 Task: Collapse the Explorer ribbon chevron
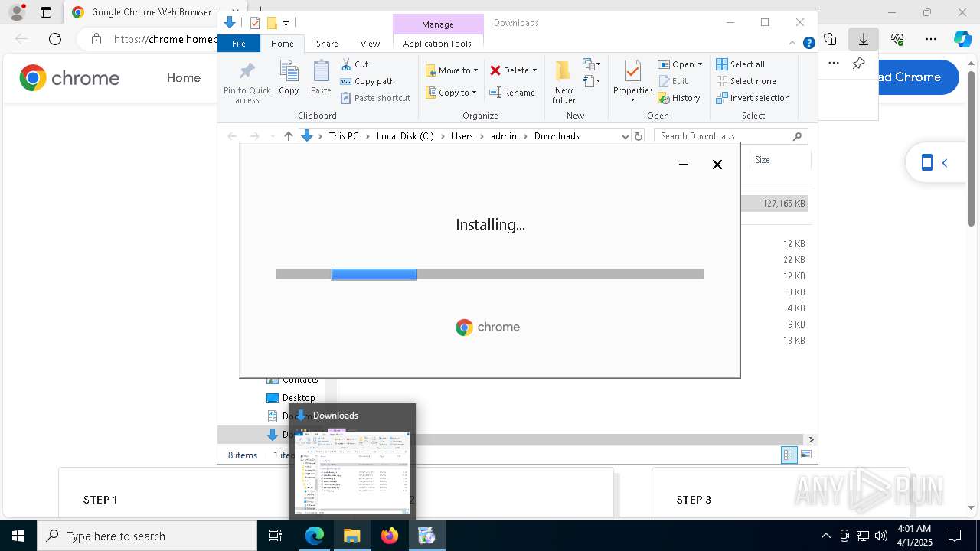793,44
